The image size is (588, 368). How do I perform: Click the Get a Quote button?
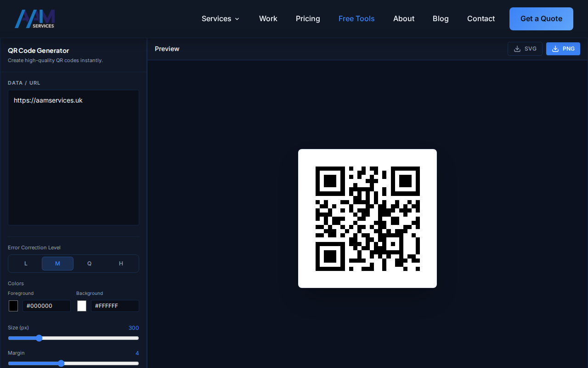541,19
